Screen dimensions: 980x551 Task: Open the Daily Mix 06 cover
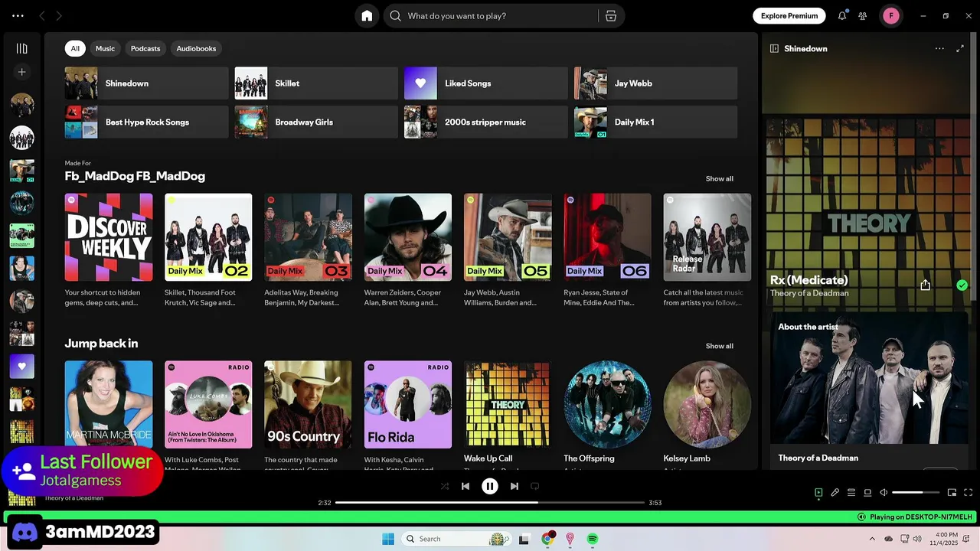[x=607, y=237]
